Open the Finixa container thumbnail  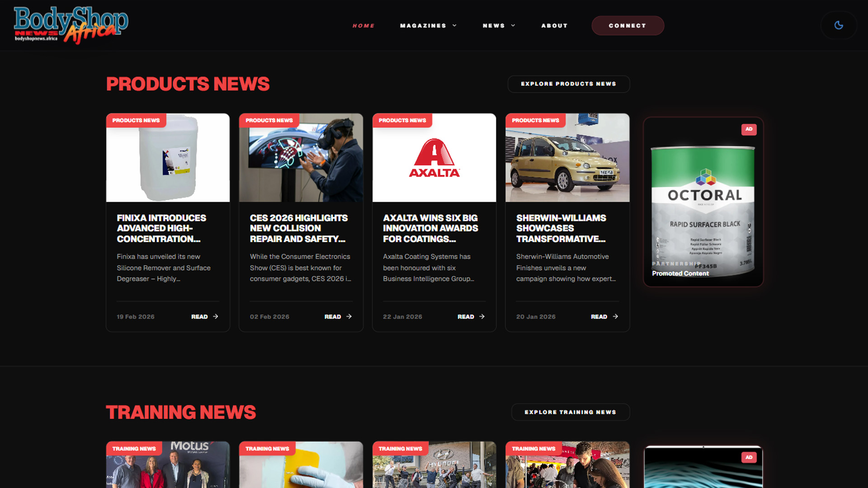pyautogui.click(x=168, y=158)
